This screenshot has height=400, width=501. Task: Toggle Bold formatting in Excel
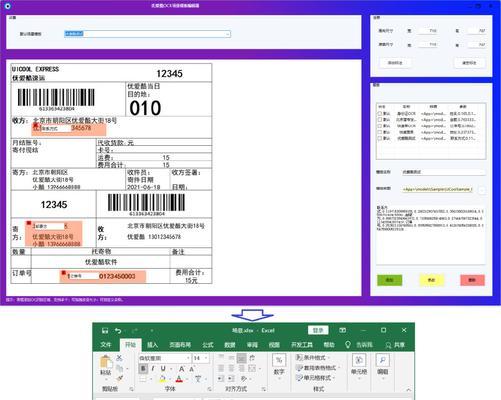[x=143, y=369]
